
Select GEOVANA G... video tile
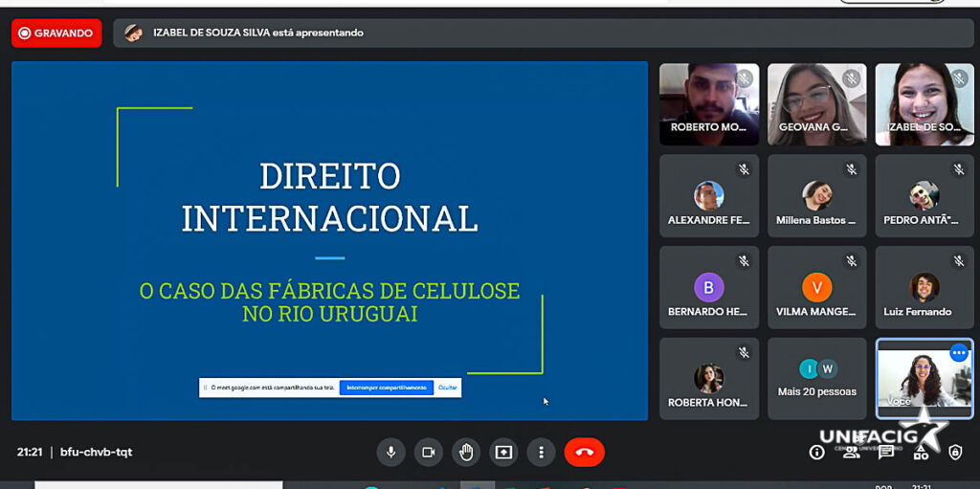816,103
